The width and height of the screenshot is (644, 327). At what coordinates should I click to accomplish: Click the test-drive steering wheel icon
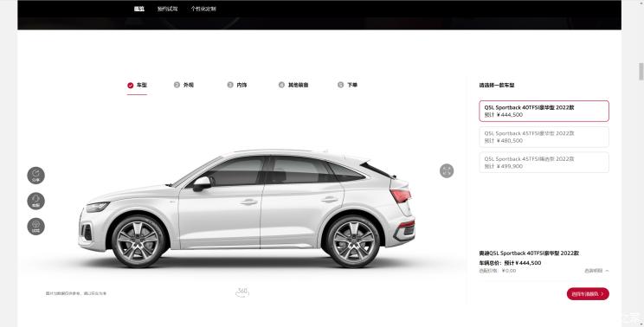click(x=35, y=227)
